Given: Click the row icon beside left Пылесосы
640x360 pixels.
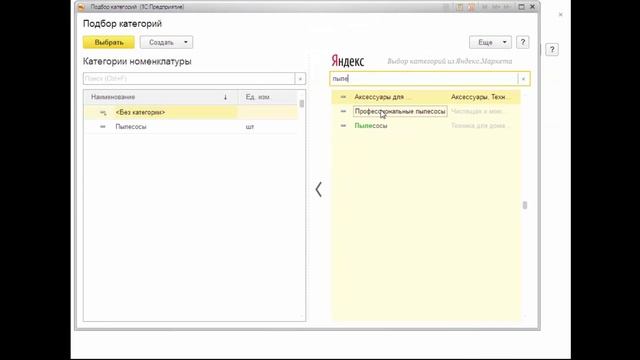Looking at the screenshot, I should (x=103, y=127).
